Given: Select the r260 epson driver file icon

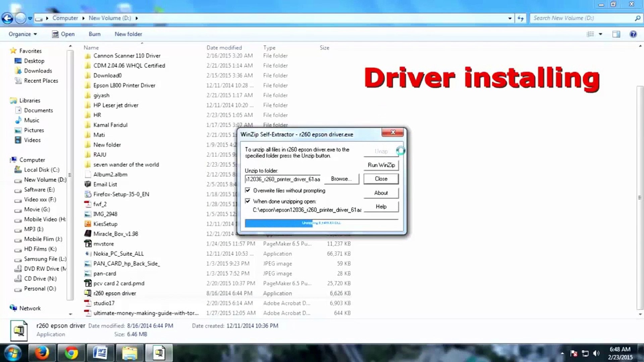Looking at the screenshot, I should pos(88,293).
